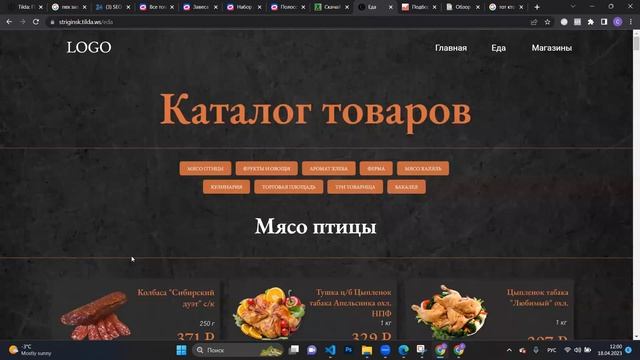
Task: Launch Visual Studio Code from the taskbar
Action: pyautogui.click(x=330, y=350)
